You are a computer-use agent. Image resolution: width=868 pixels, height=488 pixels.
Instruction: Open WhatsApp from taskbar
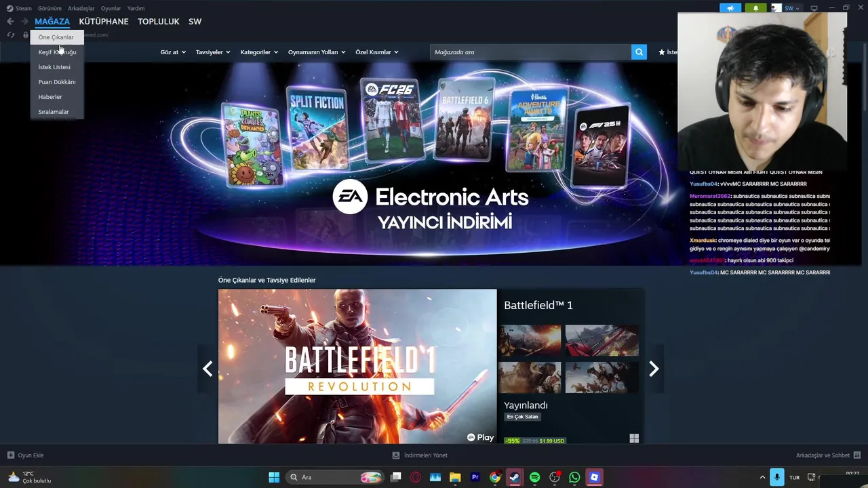pyautogui.click(x=574, y=477)
